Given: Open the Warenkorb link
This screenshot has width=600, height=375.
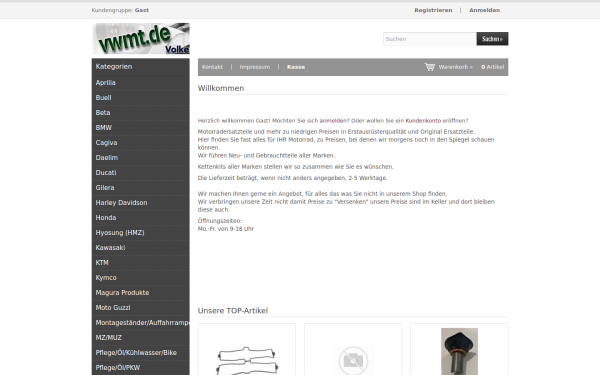Looking at the screenshot, I should click(x=455, y=67).
